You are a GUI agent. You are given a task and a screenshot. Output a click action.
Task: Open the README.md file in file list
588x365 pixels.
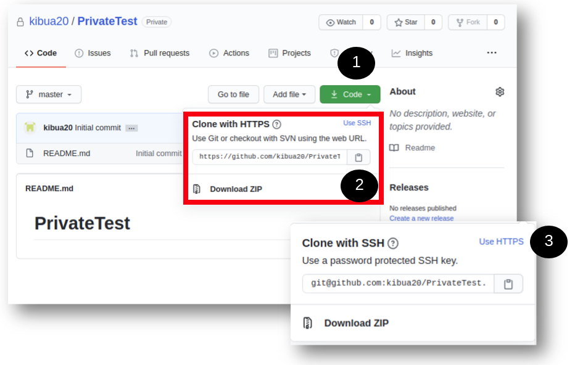click(x=67, y=154)
